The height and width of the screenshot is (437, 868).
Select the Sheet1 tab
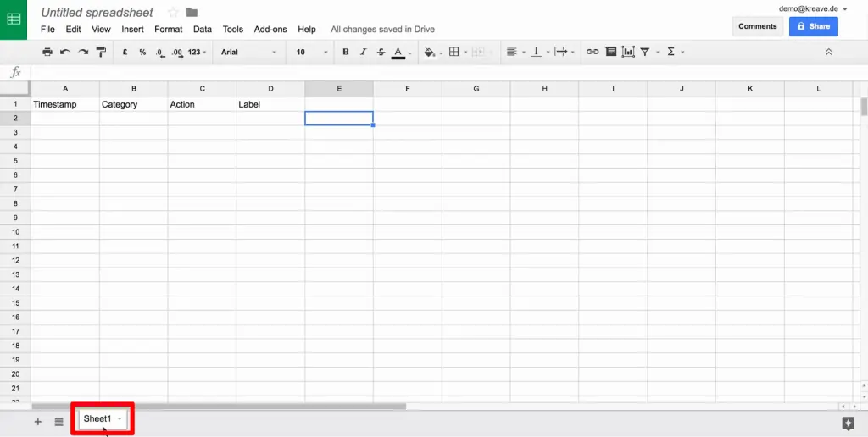[97, 418]
